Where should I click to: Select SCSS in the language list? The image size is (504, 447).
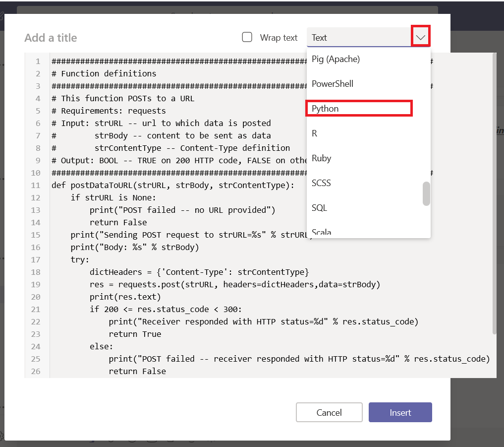coord(321,183)
